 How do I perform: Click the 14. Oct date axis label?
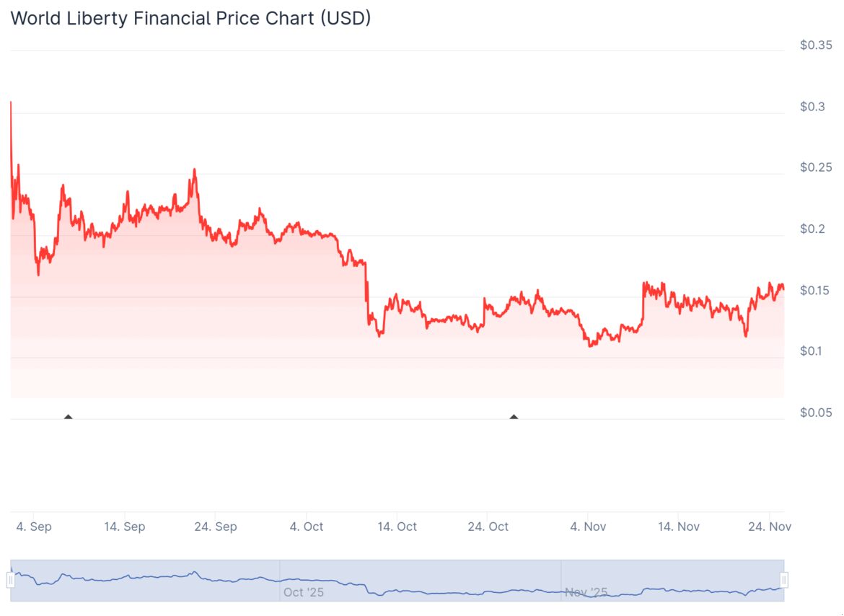click(397, 527)
